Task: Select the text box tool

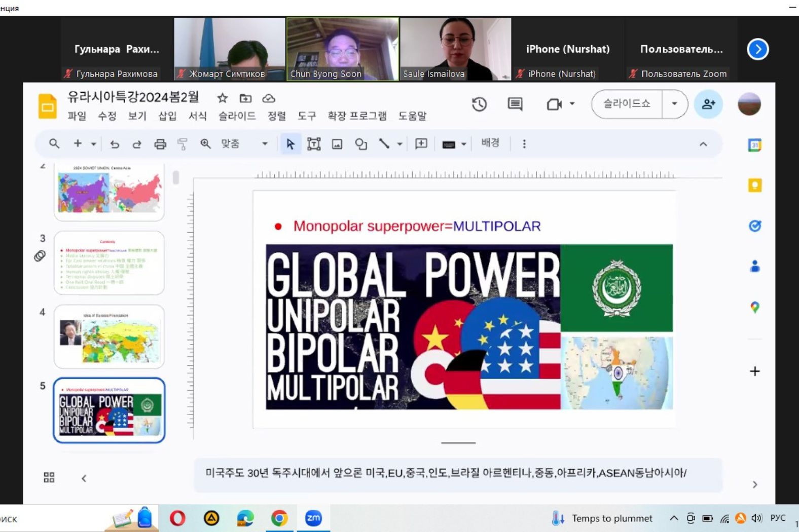Action: 314,144
